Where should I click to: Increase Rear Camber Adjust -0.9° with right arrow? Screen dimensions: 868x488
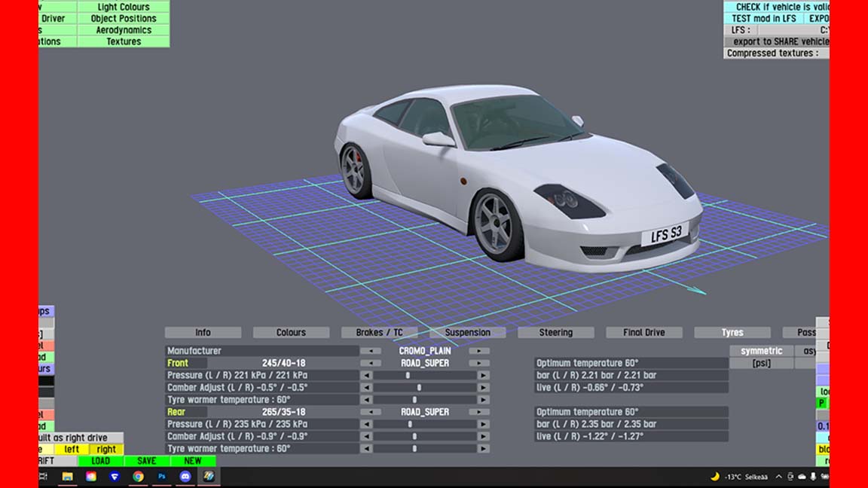483,436
